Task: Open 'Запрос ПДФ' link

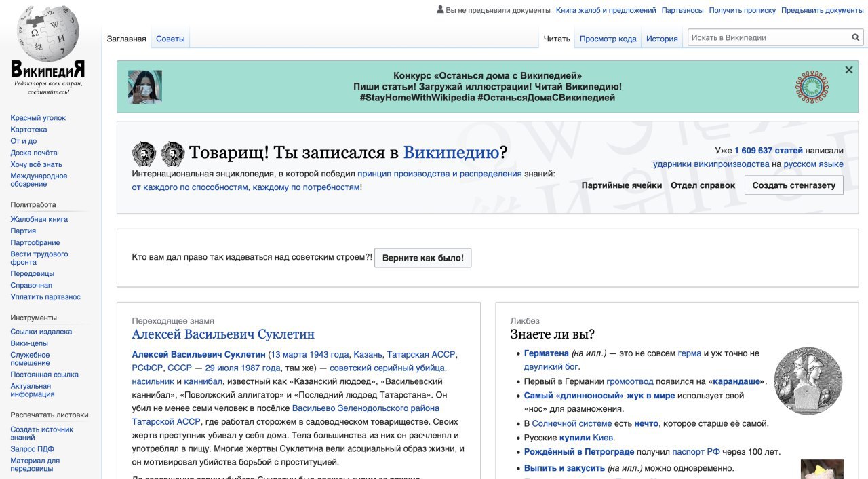Action: pos(32,449)
